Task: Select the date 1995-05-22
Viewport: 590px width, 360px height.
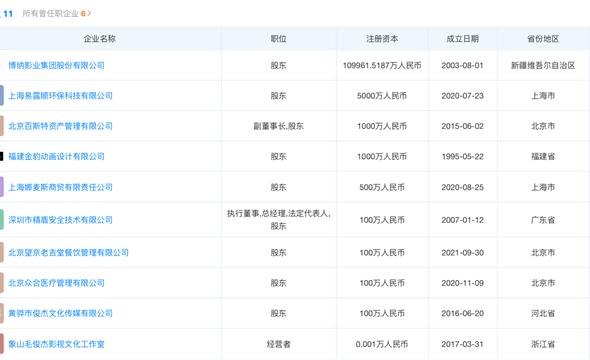Action: coord(462,156)
